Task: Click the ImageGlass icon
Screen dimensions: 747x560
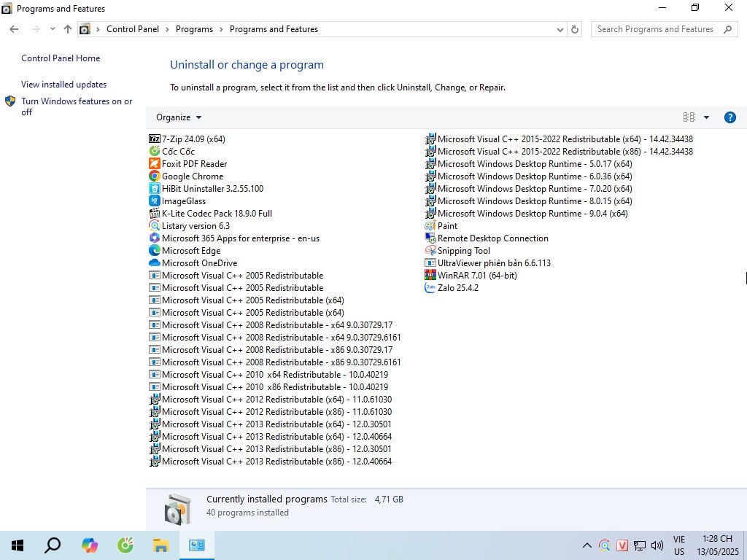Action: [155, 201]
